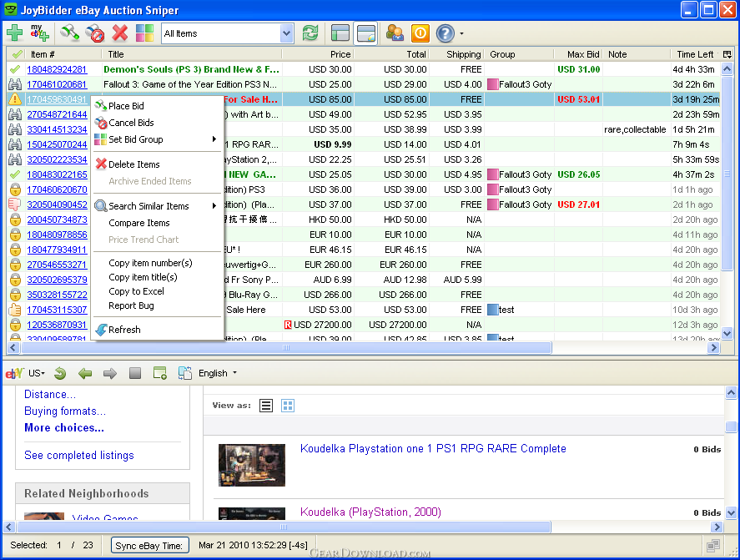Go back with green left arrow
This screenshot has height=560, width=740.
click(85, 374)
